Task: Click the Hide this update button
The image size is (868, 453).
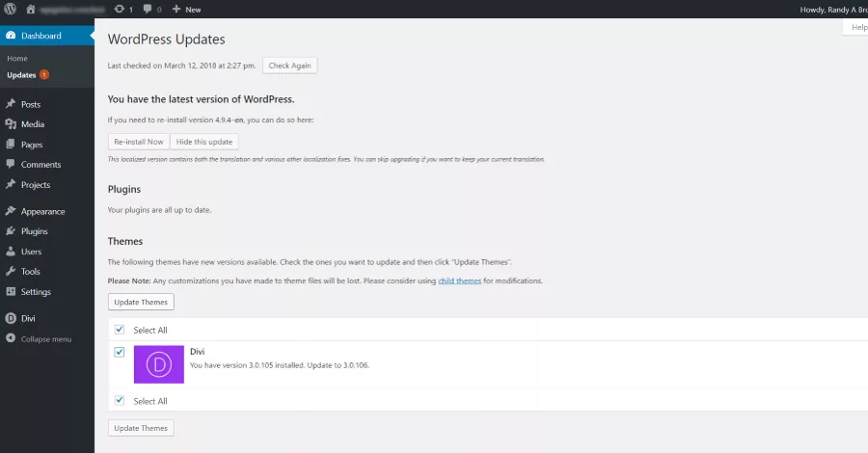Action: (204, 142)
